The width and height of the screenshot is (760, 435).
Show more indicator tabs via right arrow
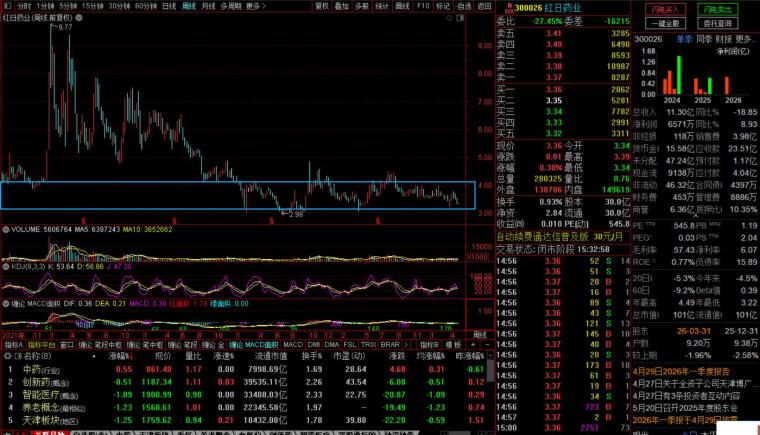(406, 345)
